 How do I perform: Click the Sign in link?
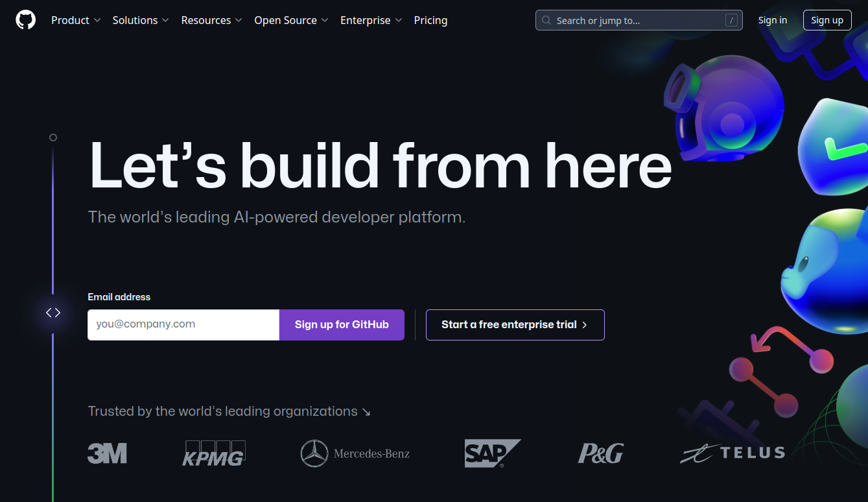pyautogui.click(x=773, y=20)
